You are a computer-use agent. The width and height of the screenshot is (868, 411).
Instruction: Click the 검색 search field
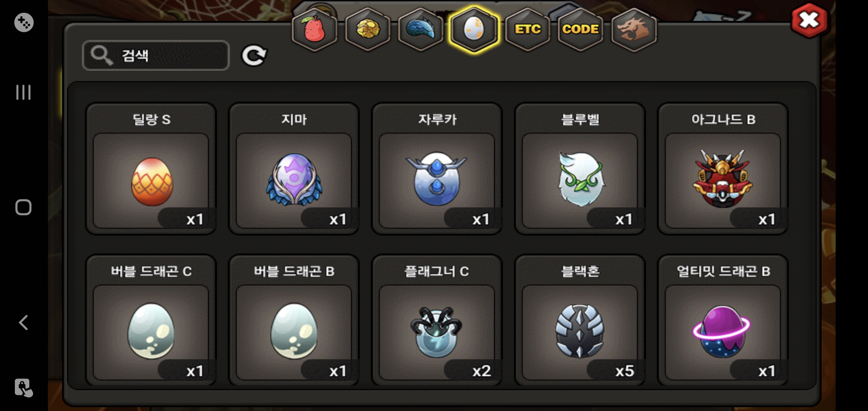click(x=156, y=56)
